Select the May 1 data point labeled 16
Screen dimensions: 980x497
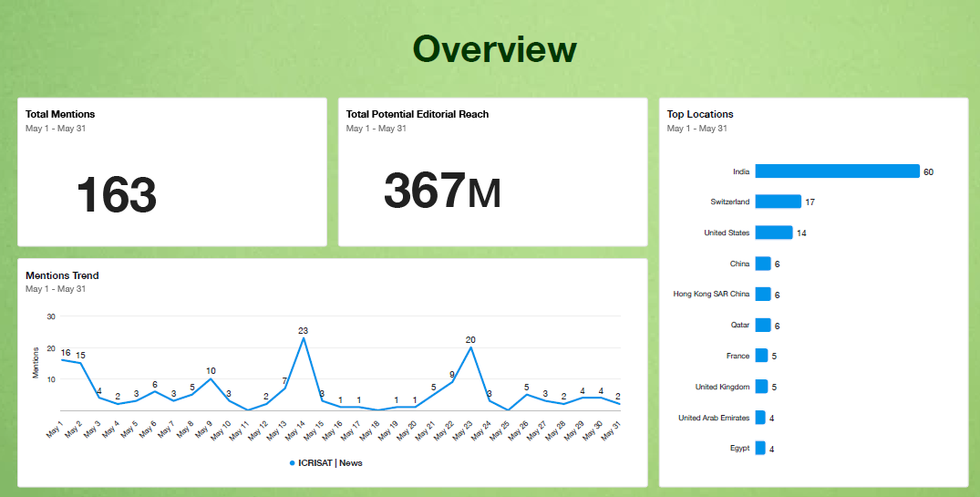tap(62, 359)
